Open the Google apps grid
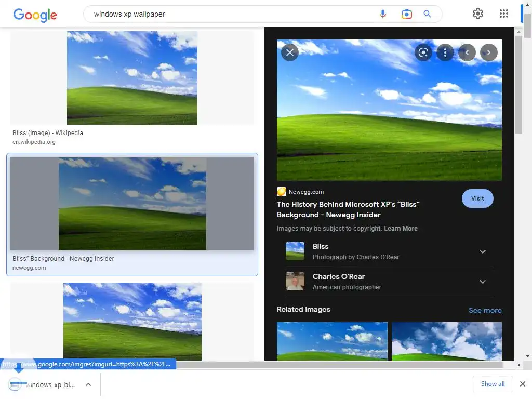 504,14
